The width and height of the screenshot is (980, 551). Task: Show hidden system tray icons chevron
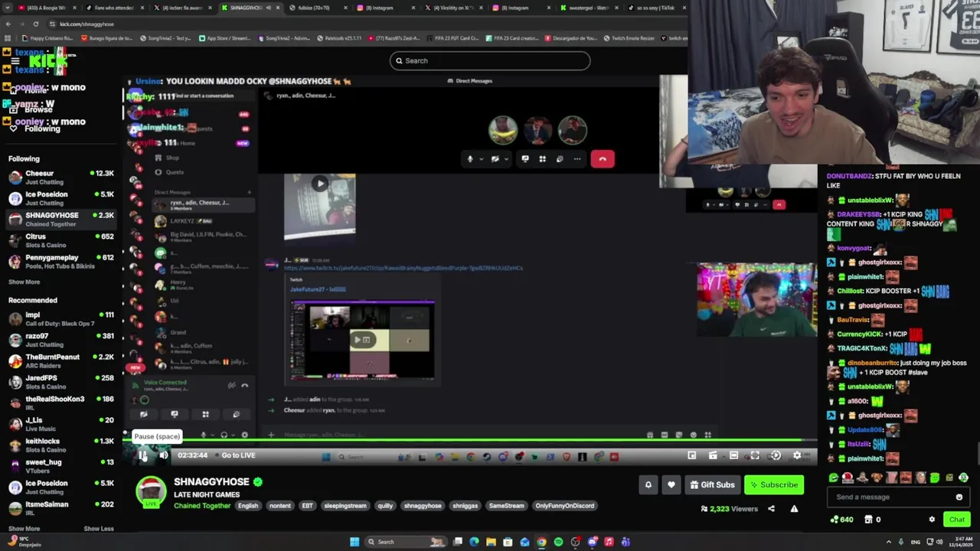pos(889,542)
